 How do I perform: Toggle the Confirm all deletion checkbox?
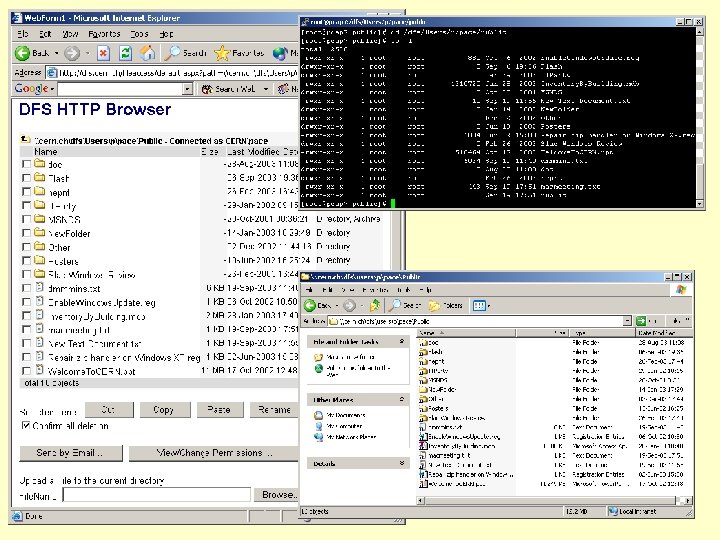point(26,426)
